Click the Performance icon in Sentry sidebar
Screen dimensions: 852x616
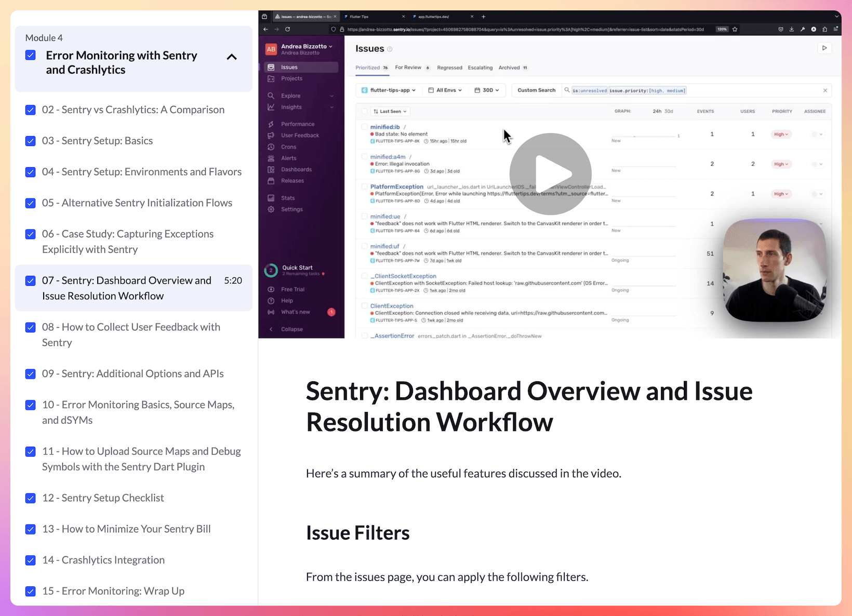(x=271, y=124)
